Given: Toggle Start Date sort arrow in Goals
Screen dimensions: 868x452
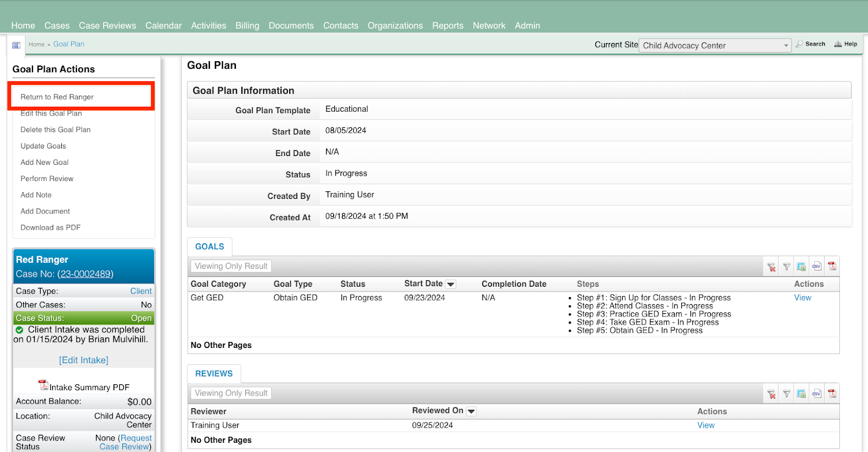Looking at the screenshot, I should click(450, 285).
